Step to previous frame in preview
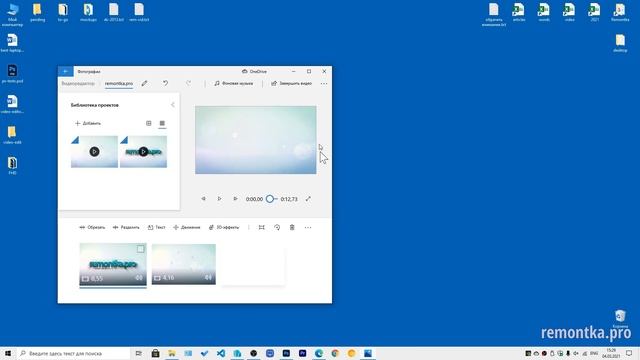This screenshot has height=360, width=640. [203, 199]
